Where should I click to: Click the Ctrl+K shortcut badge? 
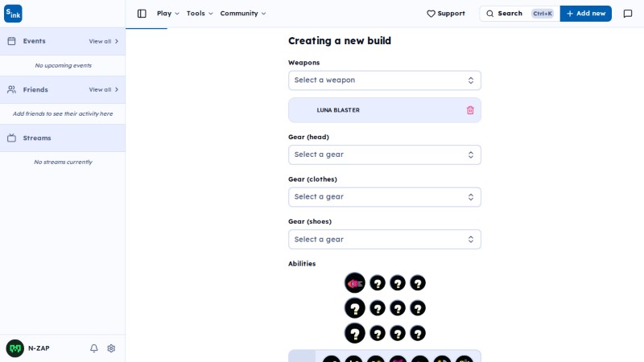543,14
